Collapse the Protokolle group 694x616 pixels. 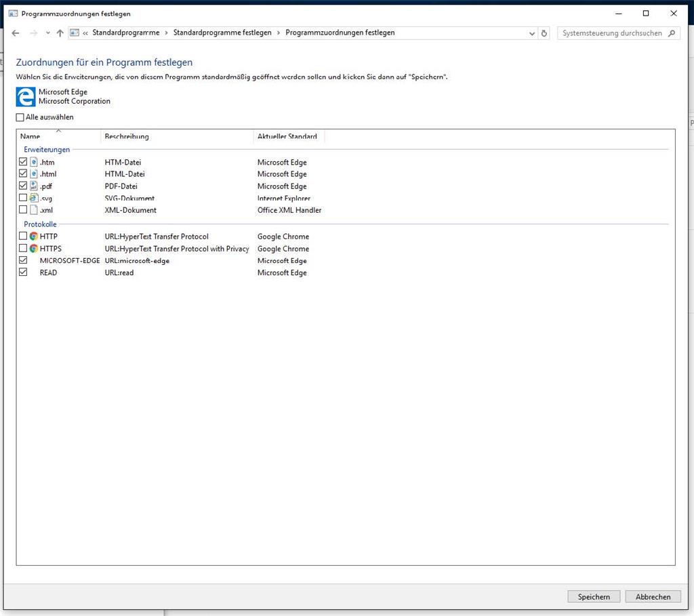tap(40, 224)
